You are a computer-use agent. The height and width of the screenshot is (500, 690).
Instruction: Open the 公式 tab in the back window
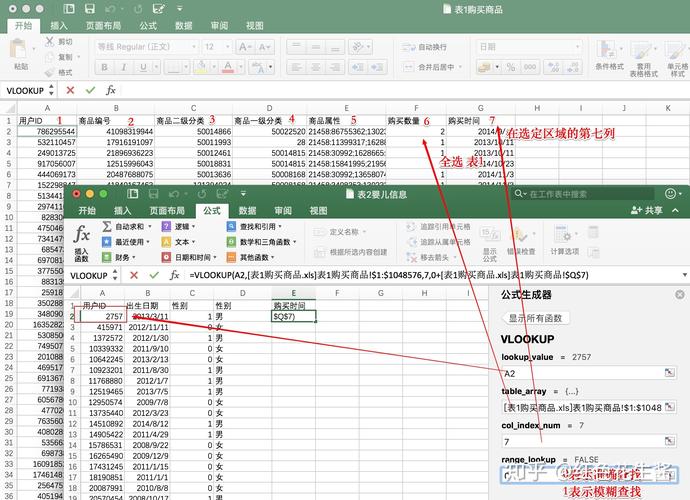pyautogui.click(x=148, y=26)
